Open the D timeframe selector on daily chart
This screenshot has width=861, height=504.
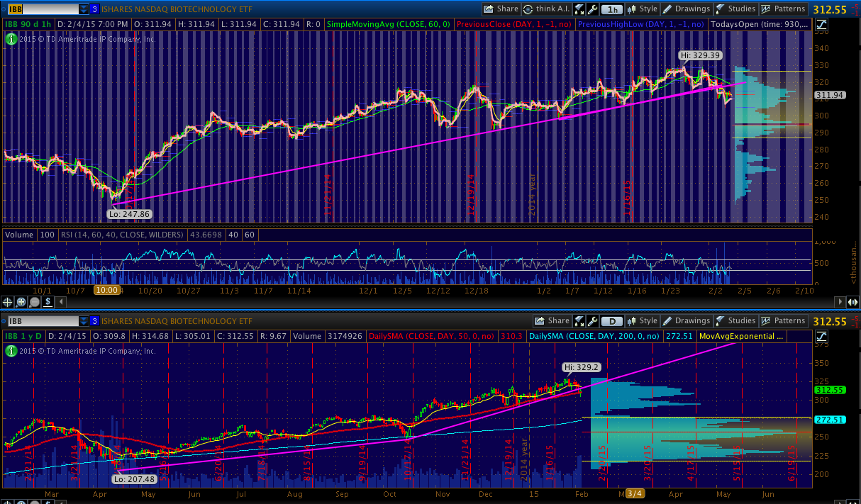click(611, 321)
